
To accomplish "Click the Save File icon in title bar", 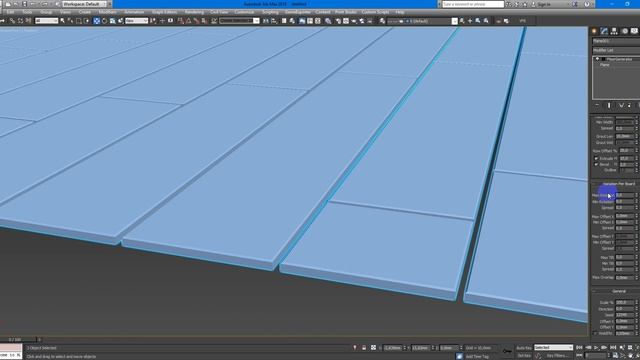I will coord(25,4).
